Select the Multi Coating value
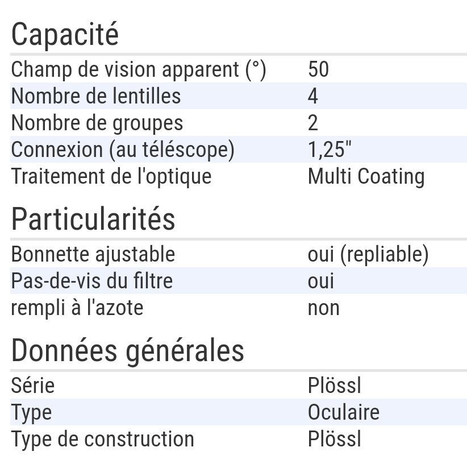The image size is (467, 476). (366, 176)
